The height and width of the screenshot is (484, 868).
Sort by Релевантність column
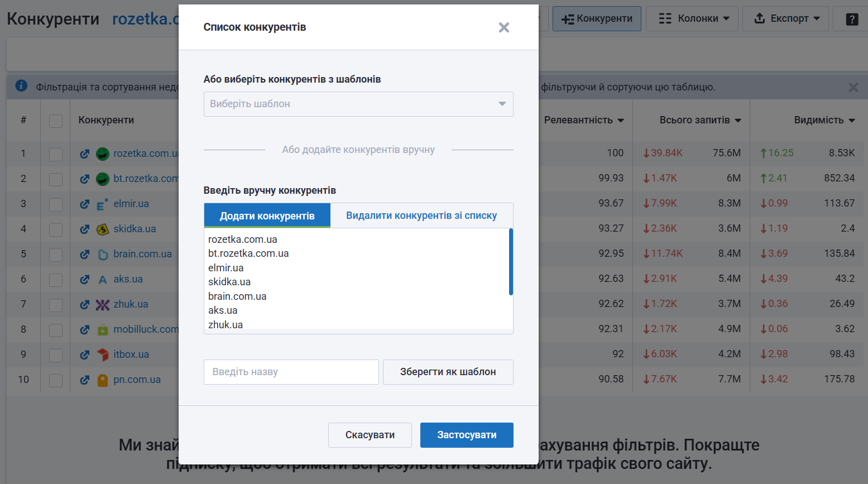584,120
